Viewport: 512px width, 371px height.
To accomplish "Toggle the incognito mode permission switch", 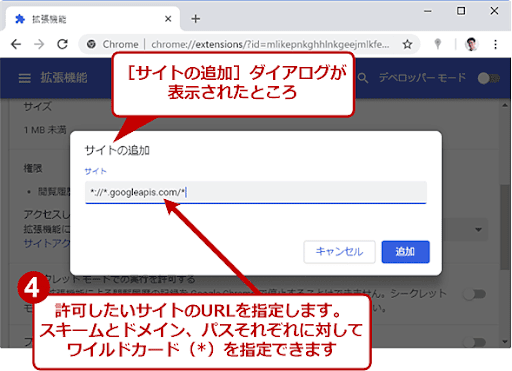I will (x=474, y=294).
